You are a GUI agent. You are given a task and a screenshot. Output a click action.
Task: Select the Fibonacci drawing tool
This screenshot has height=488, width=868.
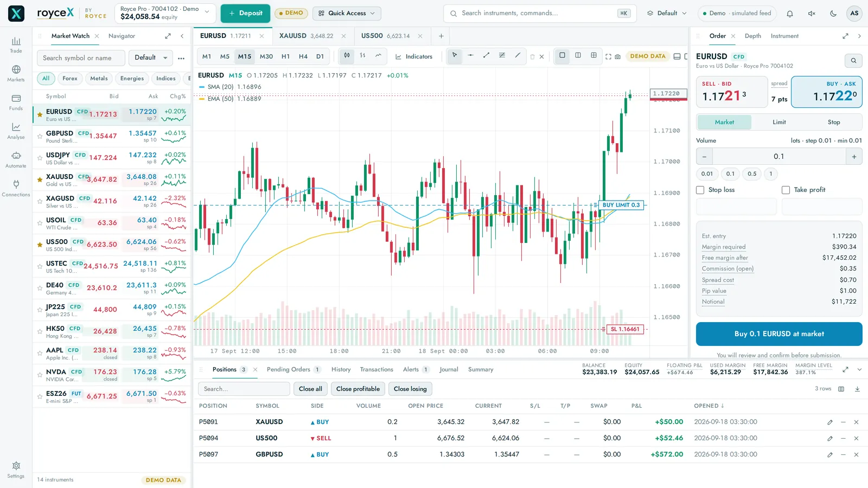[x=502, y=56]
